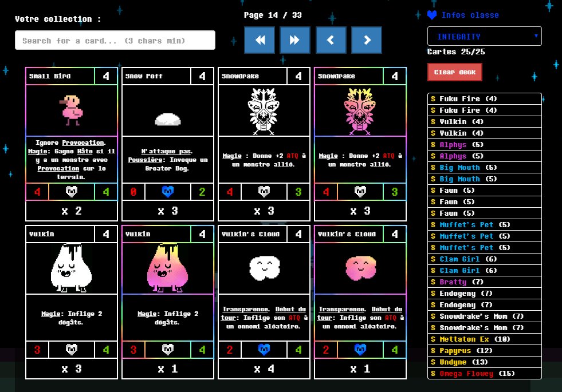
Task: Click the heart icon on white Vulkin card
Action: pyautogui.click(x=72, y=350)
